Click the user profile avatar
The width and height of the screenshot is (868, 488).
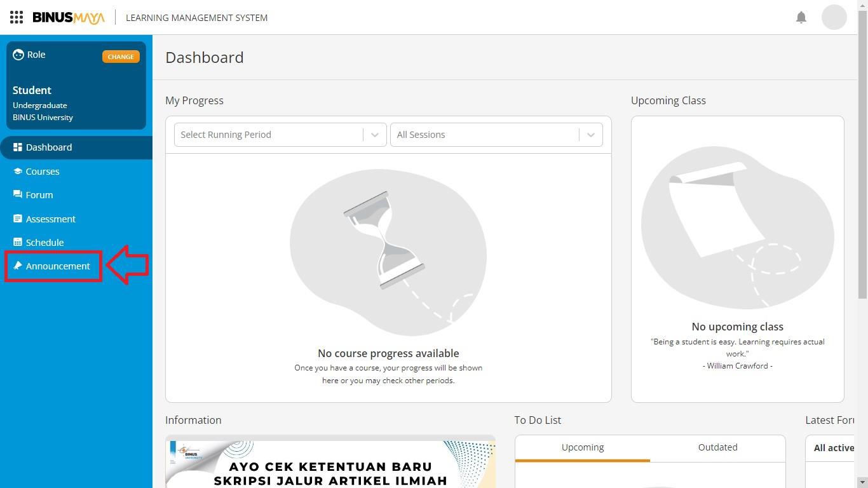click(834, 17)
